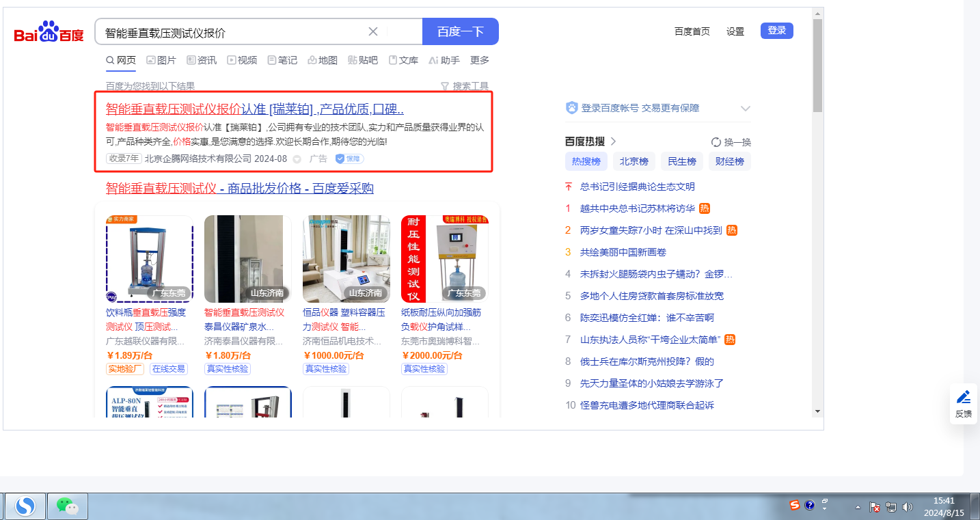
Task: Switch to the 地图 search tab
Action: click(x=323, y=60)
